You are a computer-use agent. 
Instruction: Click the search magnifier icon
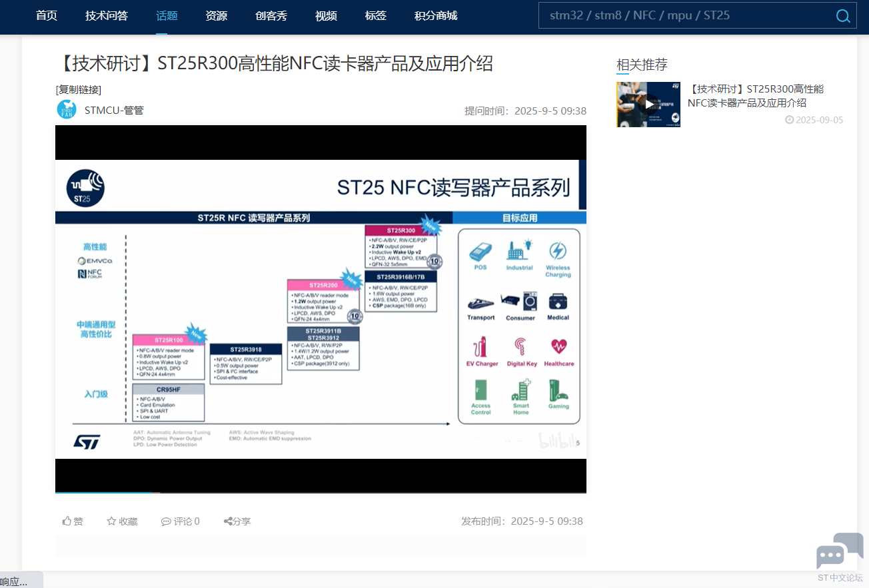point(843,16)
